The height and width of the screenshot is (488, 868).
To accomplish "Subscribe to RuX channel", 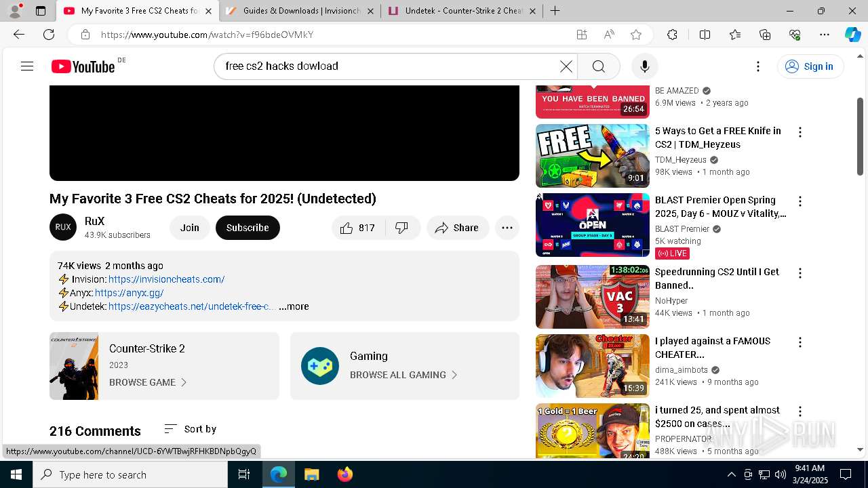I will click(248, 228).
